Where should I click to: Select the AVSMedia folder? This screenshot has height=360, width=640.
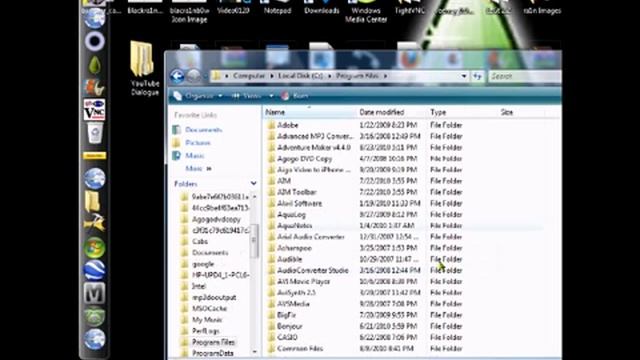click(x=293, y=304)
